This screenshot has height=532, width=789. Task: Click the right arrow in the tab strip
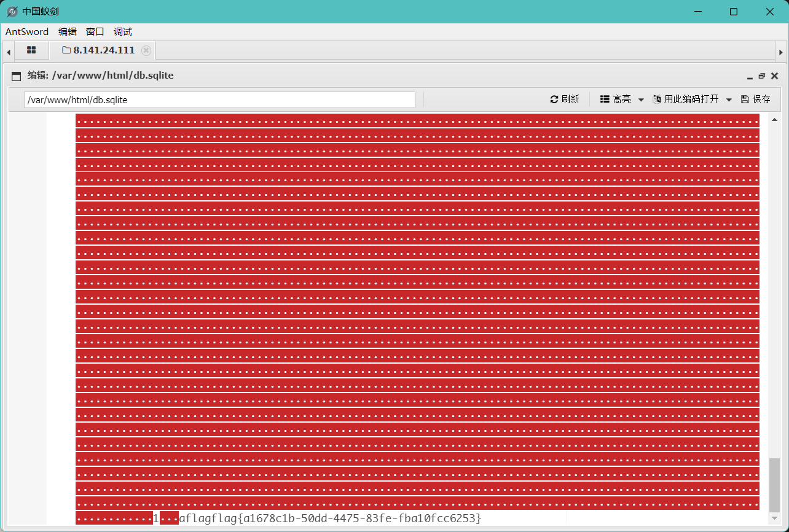[781, 51]
